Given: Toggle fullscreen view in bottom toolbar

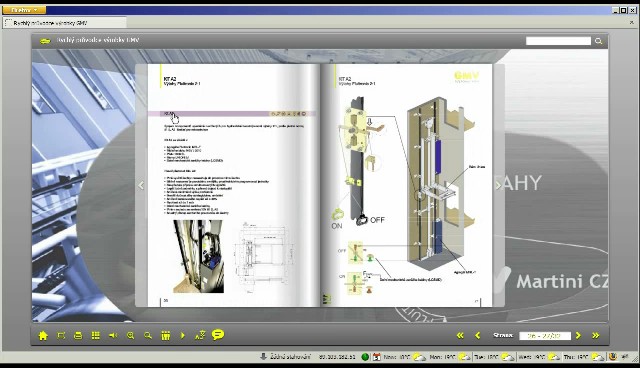Looking at the screenshot, I should tap(61, 335).
